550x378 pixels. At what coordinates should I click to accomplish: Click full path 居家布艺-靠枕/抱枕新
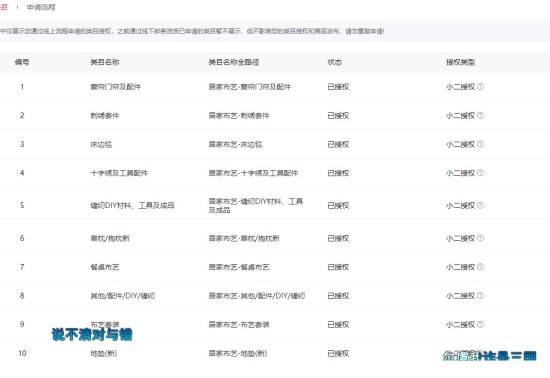pyautogui.click(x=244, y=238)
